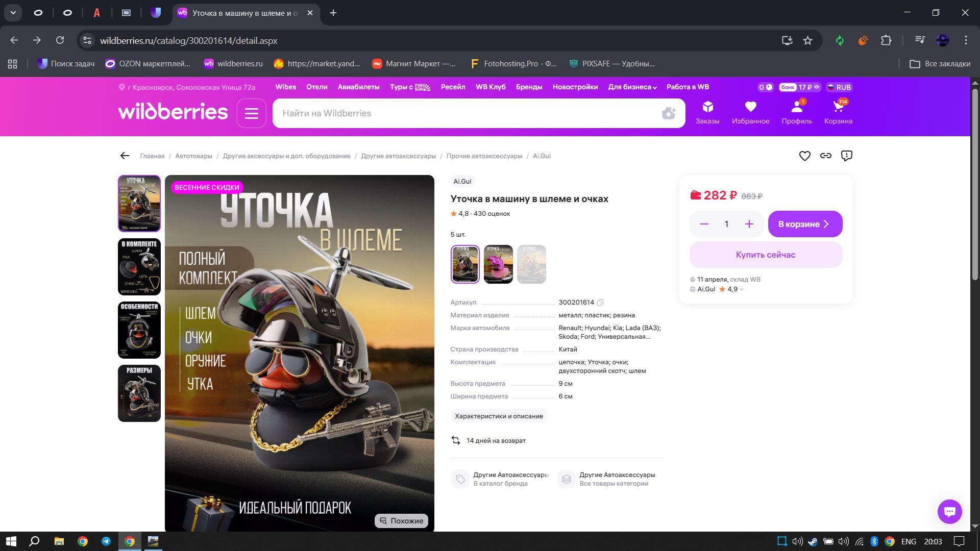Select the РАЗМЕРЫ product thumbnail
This screenshot has width=980, height=551.
[x=139, y=393]
